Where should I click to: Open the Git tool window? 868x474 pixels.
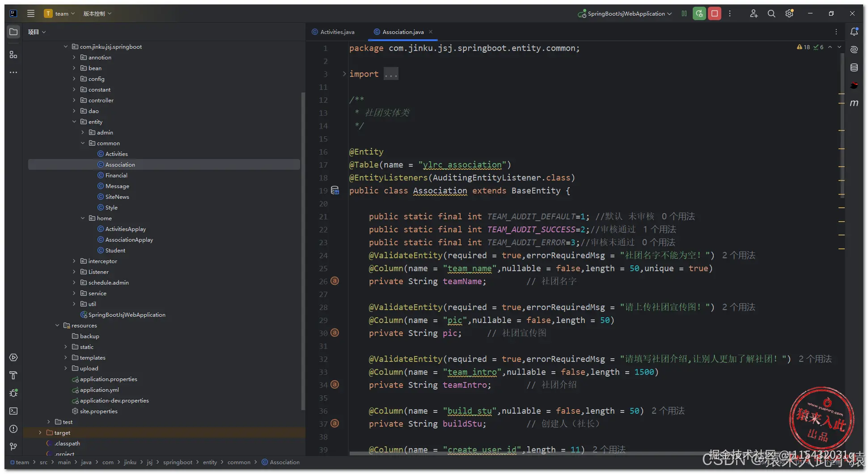pos(13,447)
